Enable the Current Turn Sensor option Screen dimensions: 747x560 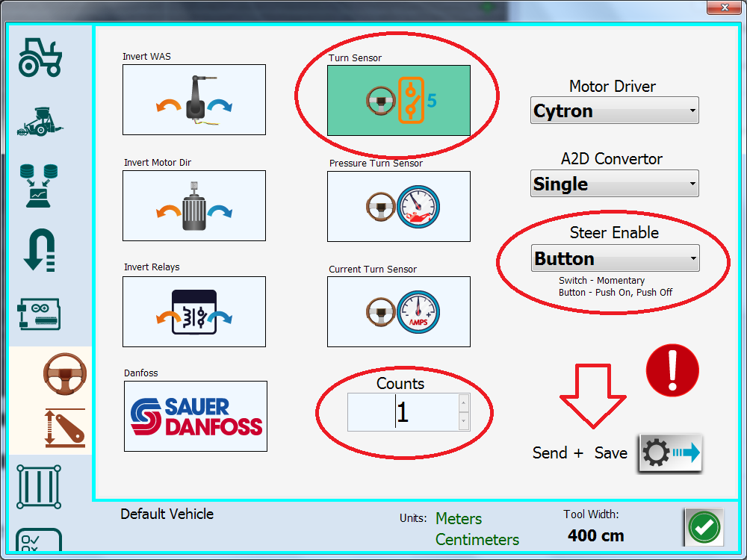point(399,311)
